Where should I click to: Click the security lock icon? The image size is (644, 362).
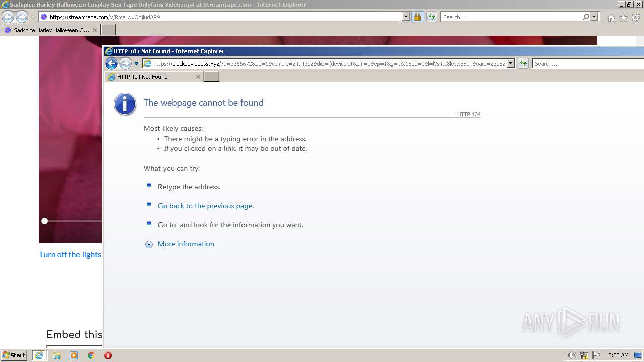(417, 17)
